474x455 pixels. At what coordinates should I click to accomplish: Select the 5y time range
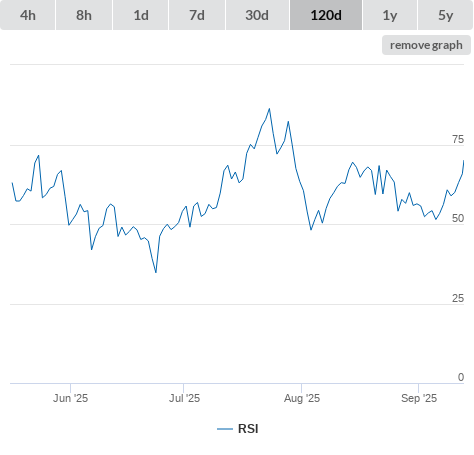tap(446, 15)
